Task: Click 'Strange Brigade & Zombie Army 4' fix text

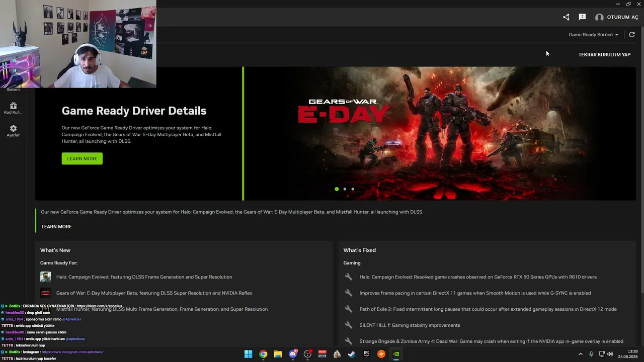Action: click(492, 341)
